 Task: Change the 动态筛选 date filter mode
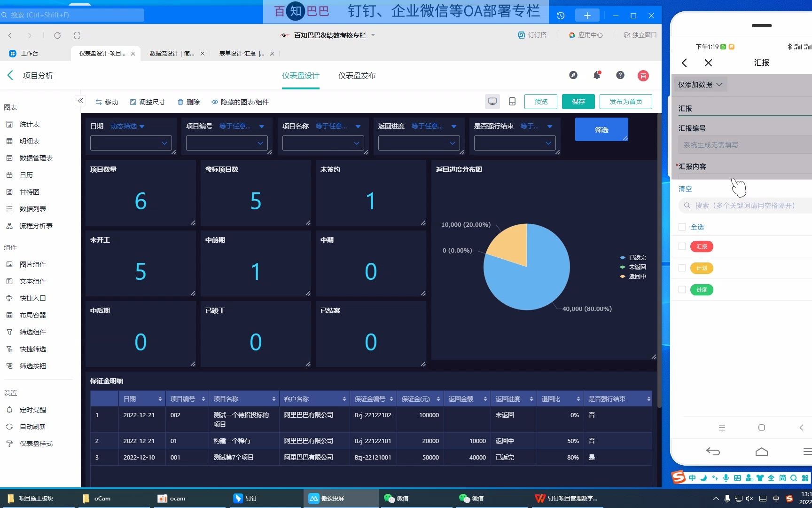127,126
